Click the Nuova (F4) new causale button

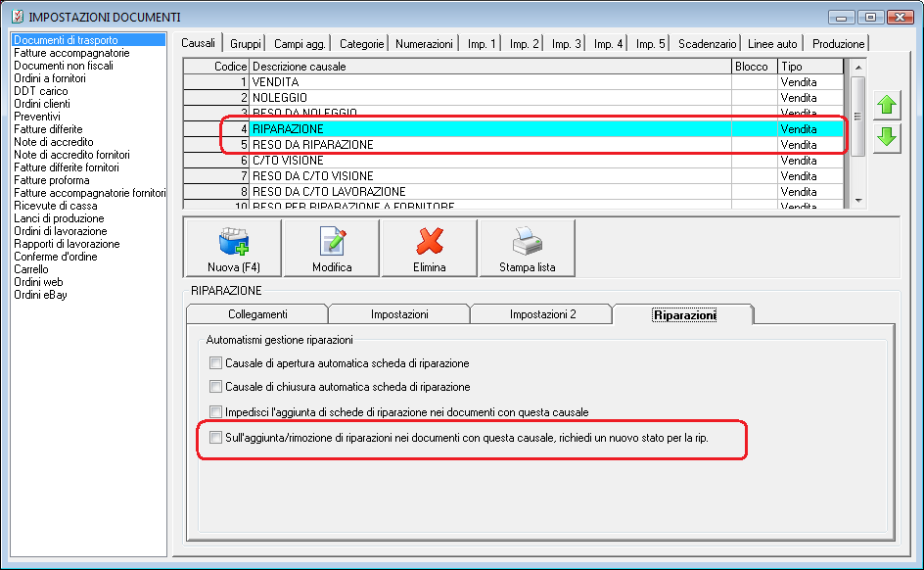(233, 248)
